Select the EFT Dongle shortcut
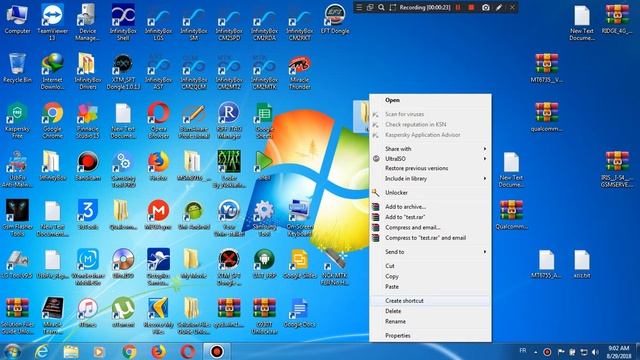 coord(335,19)
